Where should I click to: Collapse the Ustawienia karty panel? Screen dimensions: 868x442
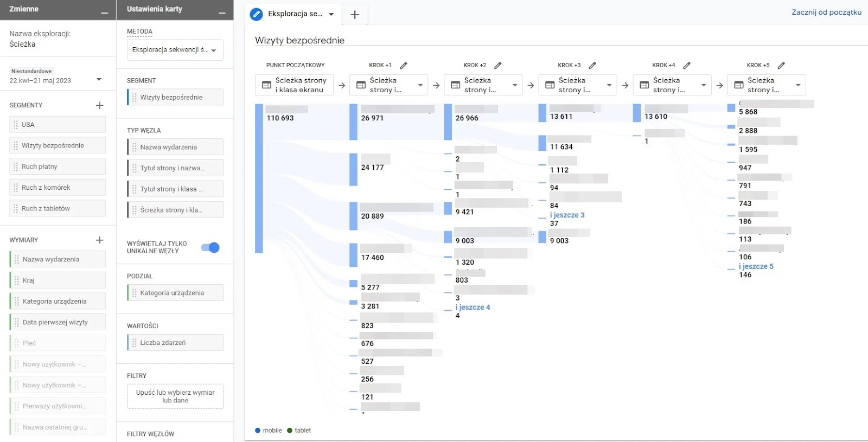(x=222, y=13)
